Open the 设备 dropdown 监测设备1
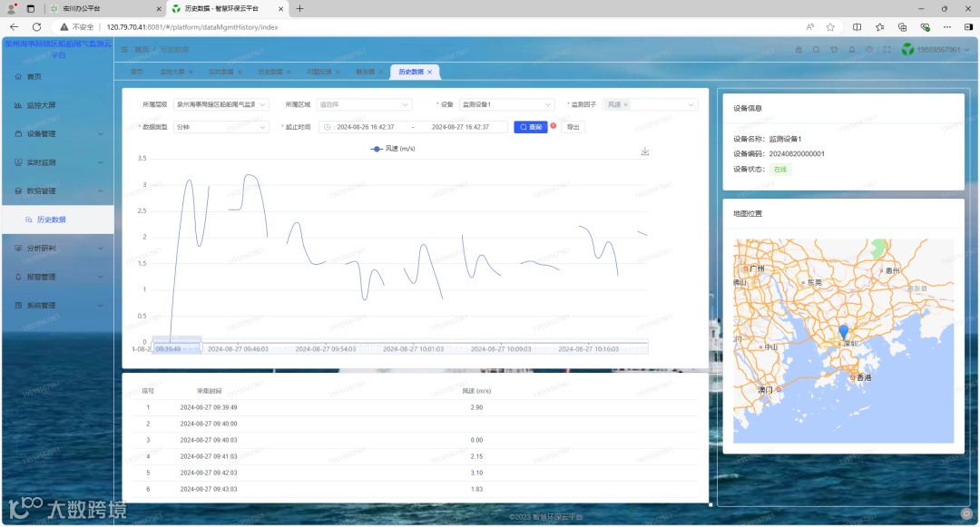The width and height of the screenshot is (980, 527). coord(507,105)
